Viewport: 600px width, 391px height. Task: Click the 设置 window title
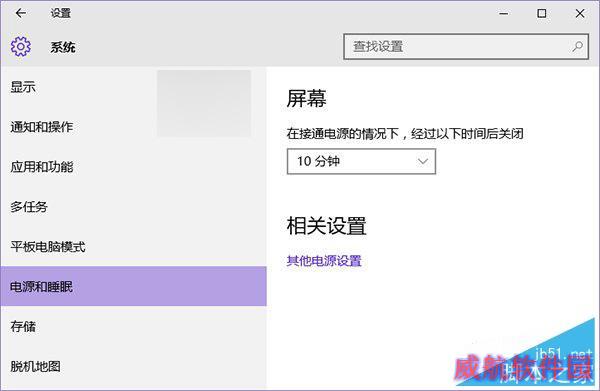point(61,13)
